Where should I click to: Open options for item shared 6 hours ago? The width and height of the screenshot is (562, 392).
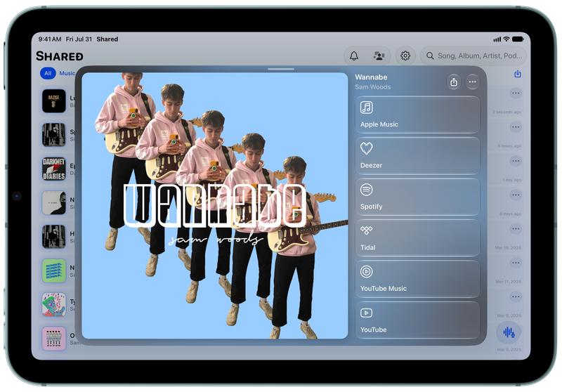coord(516,127)
